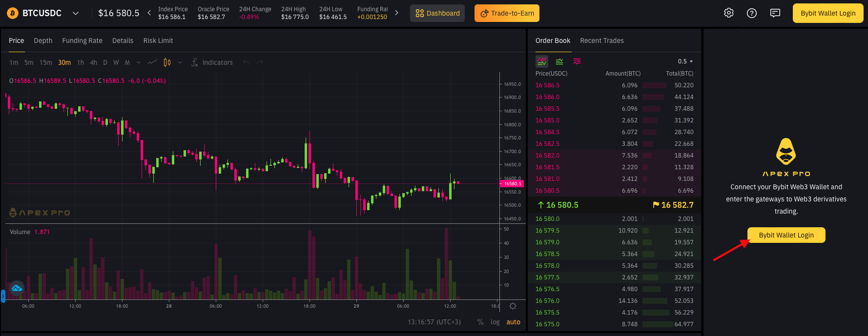Show asks-only order book view
The image size is (868, 336).
[577, 61]
